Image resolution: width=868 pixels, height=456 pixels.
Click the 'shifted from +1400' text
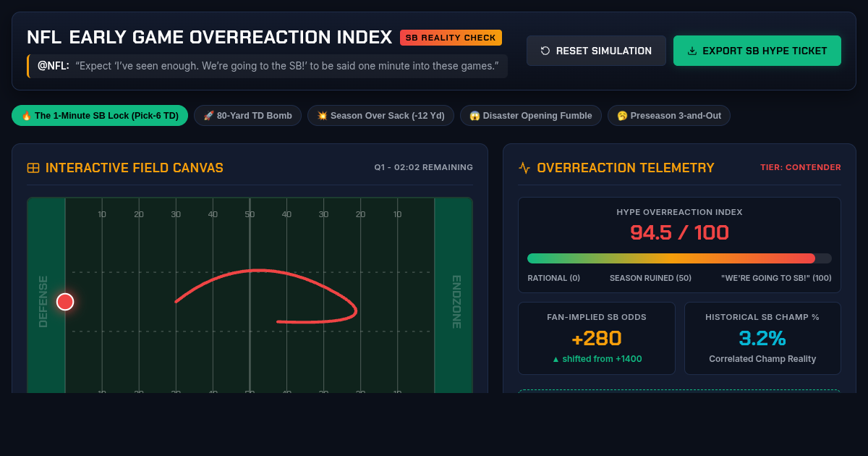point(597,359)
